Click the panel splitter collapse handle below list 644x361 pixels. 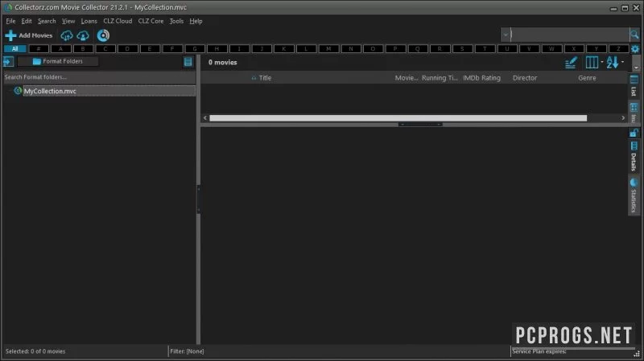click(420, 125)
